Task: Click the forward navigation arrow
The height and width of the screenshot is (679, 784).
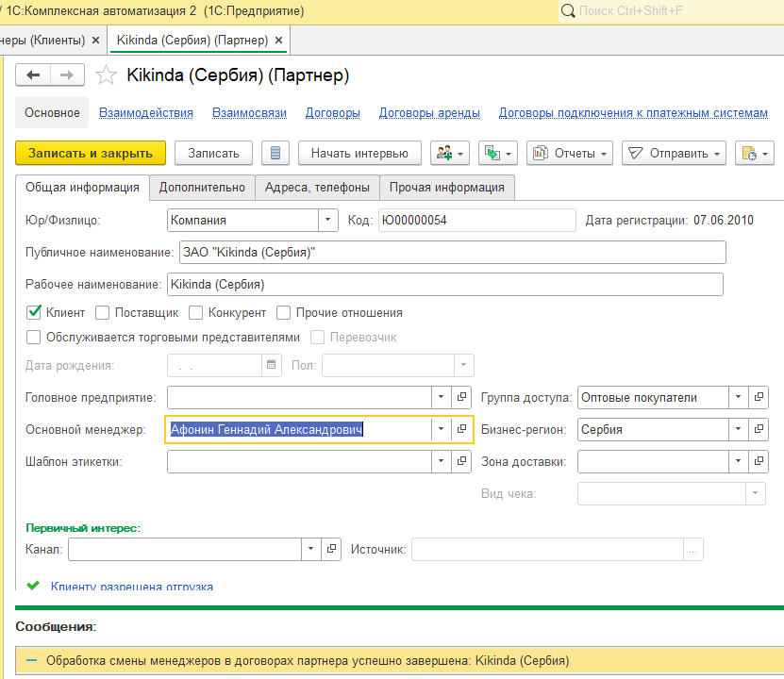Action: point(67,75)
